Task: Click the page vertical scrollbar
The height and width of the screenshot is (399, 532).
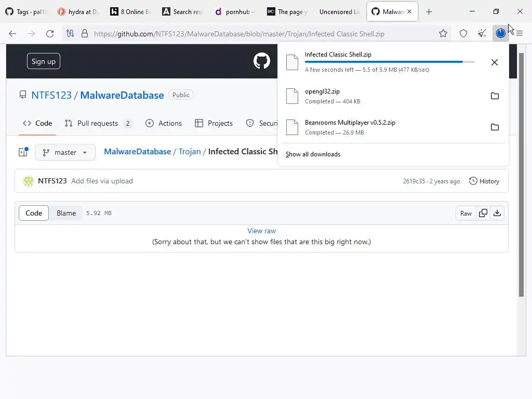Action: [521, 175]
